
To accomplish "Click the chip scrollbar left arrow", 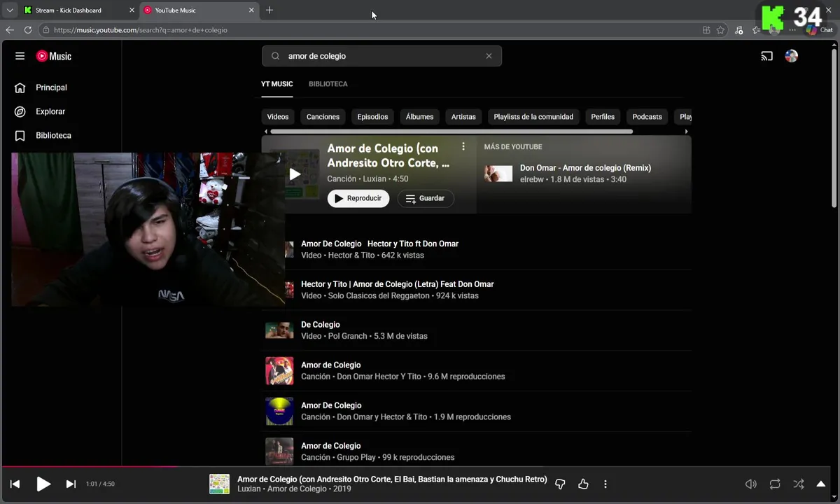I will (x=266, y=132).
